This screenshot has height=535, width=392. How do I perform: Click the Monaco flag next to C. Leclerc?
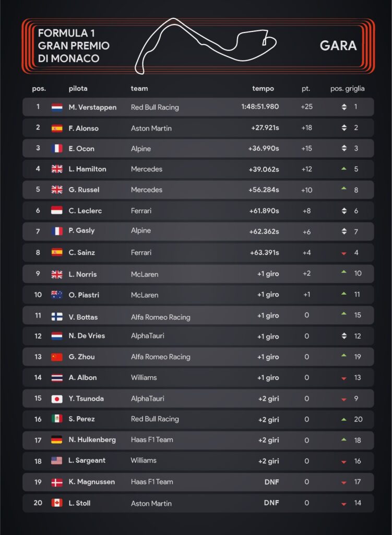pos(56,210)
